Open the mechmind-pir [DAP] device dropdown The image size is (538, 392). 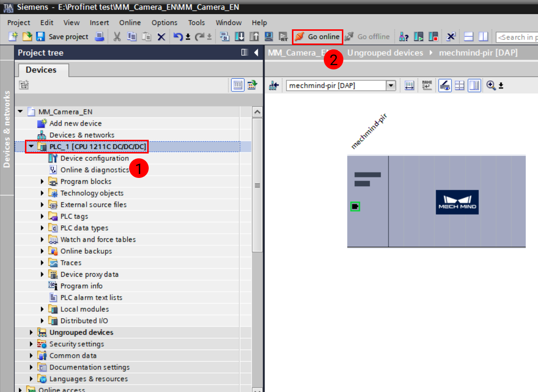click(x=391, y=86)
